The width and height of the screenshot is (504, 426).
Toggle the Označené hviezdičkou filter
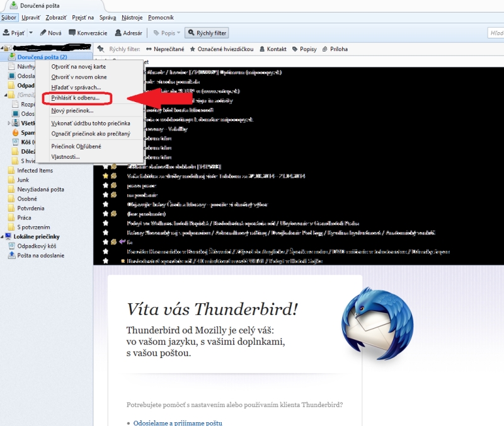coord(222,49)
